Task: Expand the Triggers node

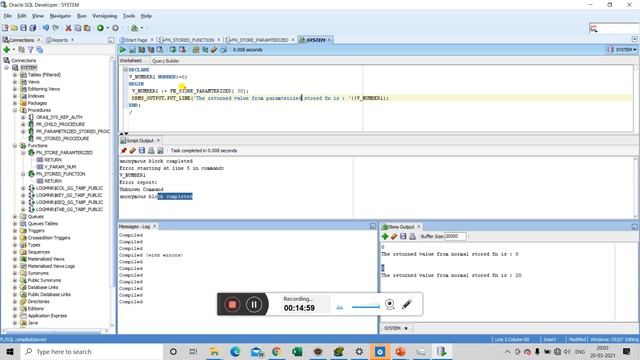Action: click(x=15, y=231)
